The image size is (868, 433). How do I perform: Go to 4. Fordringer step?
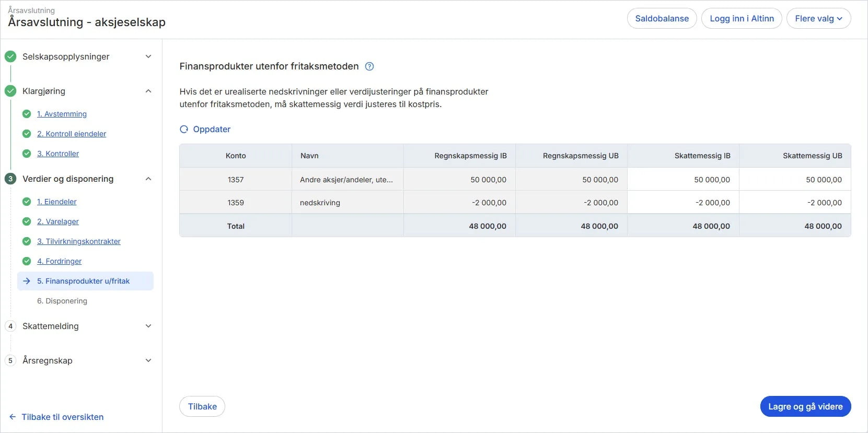pos(59,261)
